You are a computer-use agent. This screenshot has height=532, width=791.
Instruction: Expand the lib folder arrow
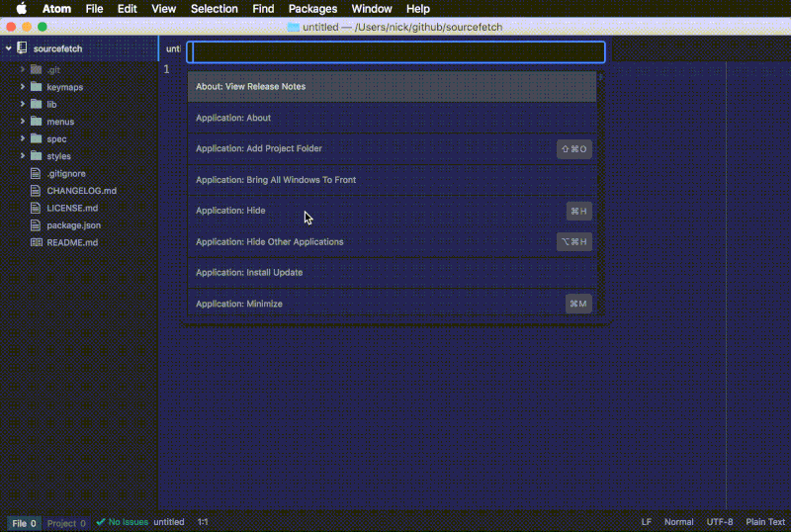click(x=23, y=104)
